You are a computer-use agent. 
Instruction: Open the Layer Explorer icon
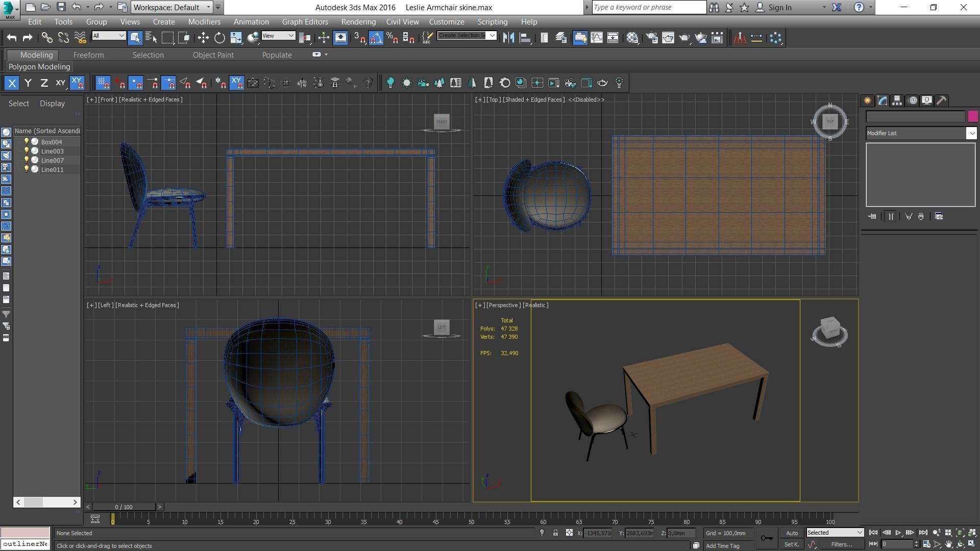[561, 38]
